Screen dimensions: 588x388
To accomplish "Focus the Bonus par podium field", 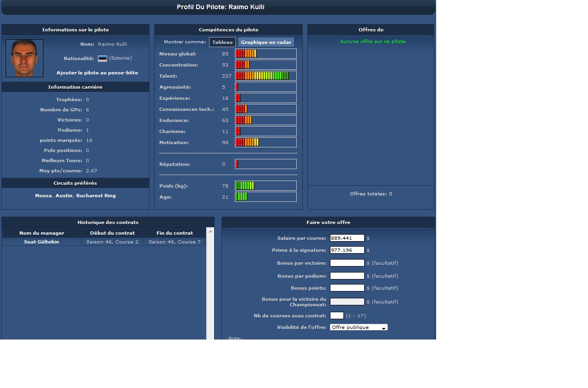I will pyautogui.click(x=347, y=276).
